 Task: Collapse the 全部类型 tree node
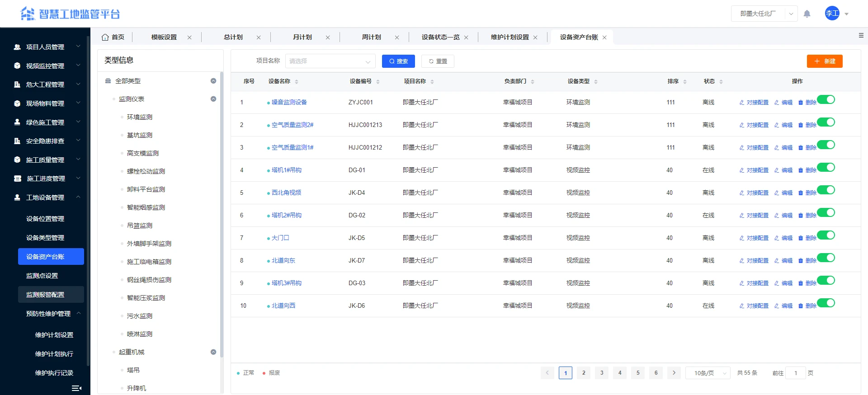(213, 81)
